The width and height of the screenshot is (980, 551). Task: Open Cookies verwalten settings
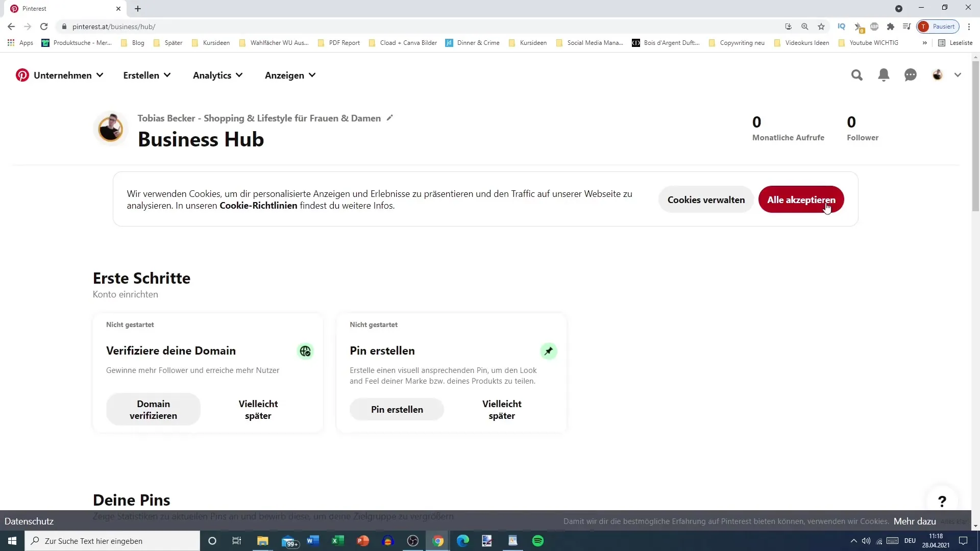click(x=706, y=200)
